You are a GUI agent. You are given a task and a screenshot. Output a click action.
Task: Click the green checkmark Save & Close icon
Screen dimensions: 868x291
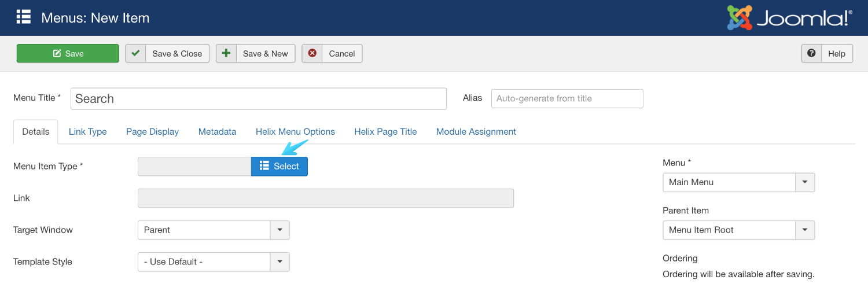coord(135,53)
